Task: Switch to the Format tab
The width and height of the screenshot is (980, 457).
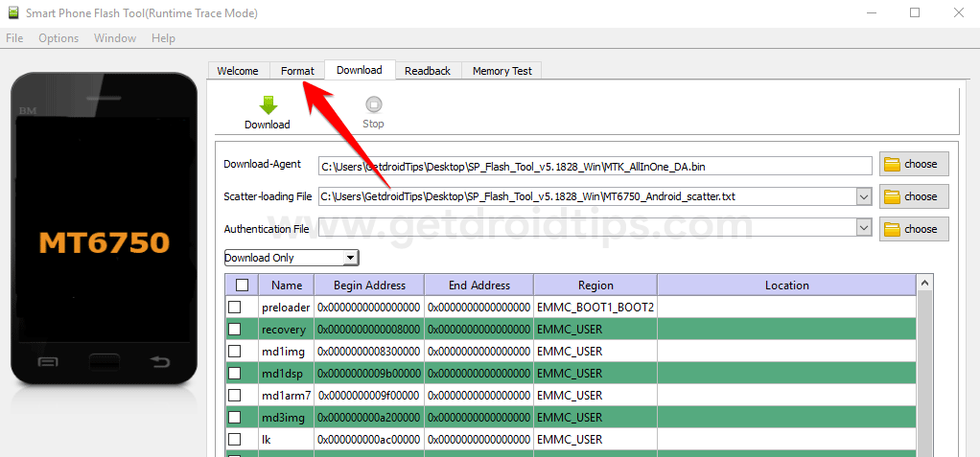Action: point(297,71)
